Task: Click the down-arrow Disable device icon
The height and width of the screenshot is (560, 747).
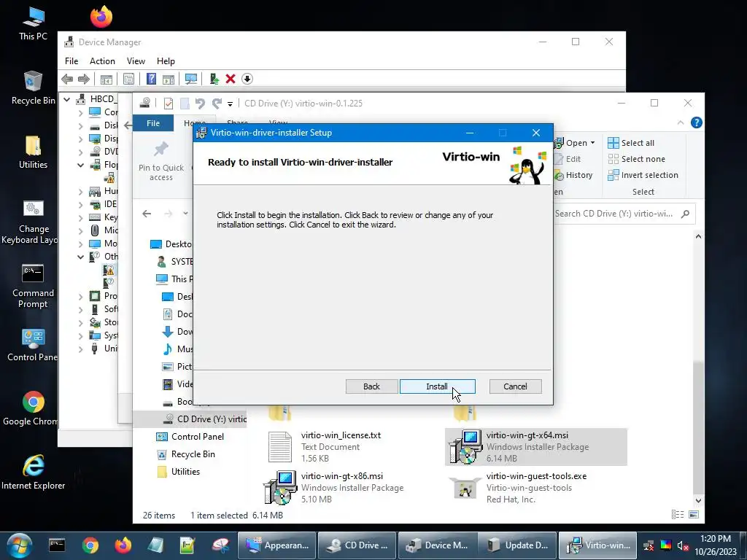Action: (247, 79)
